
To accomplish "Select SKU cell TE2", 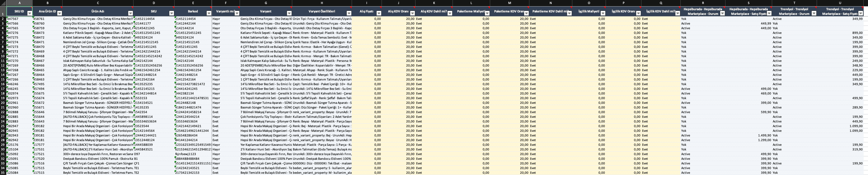I will click(154, 173).
